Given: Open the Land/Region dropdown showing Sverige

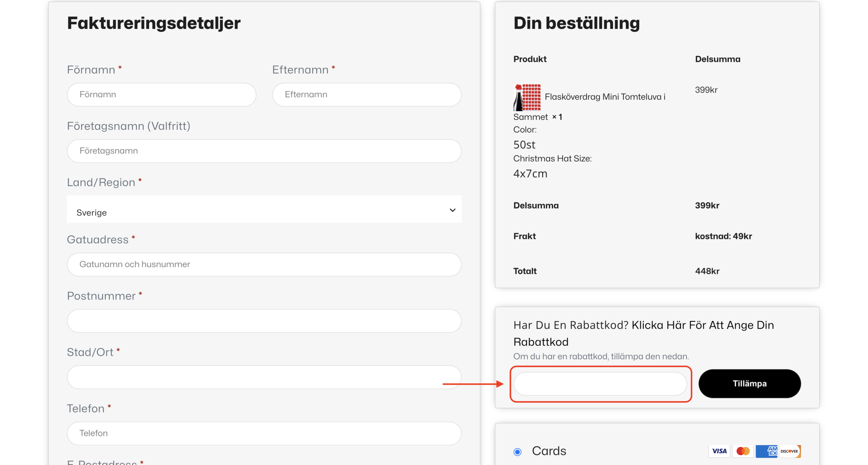Looking at the screenshot, I should point(264,209).
